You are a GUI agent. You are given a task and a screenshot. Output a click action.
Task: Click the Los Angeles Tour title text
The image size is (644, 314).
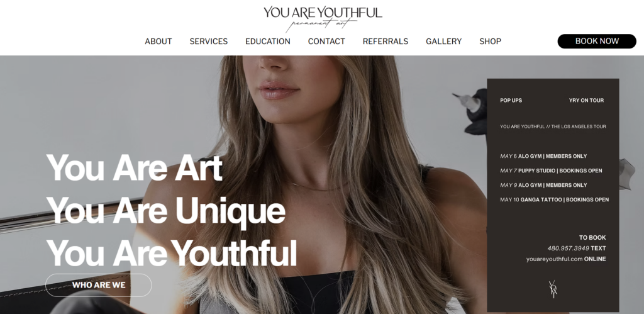553,126
